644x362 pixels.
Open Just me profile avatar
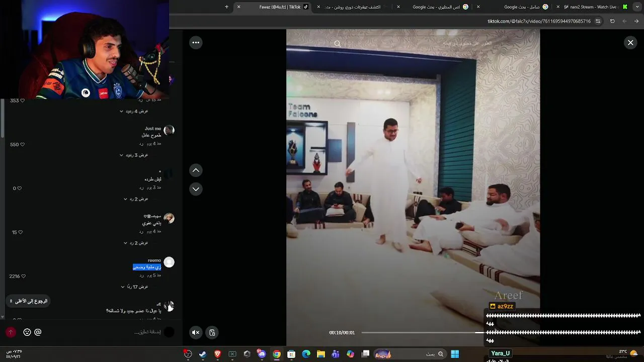point(169,130)
